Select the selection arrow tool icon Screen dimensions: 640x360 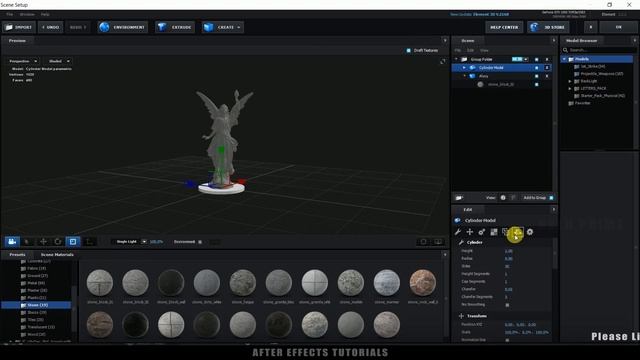[x=27, y=242]
